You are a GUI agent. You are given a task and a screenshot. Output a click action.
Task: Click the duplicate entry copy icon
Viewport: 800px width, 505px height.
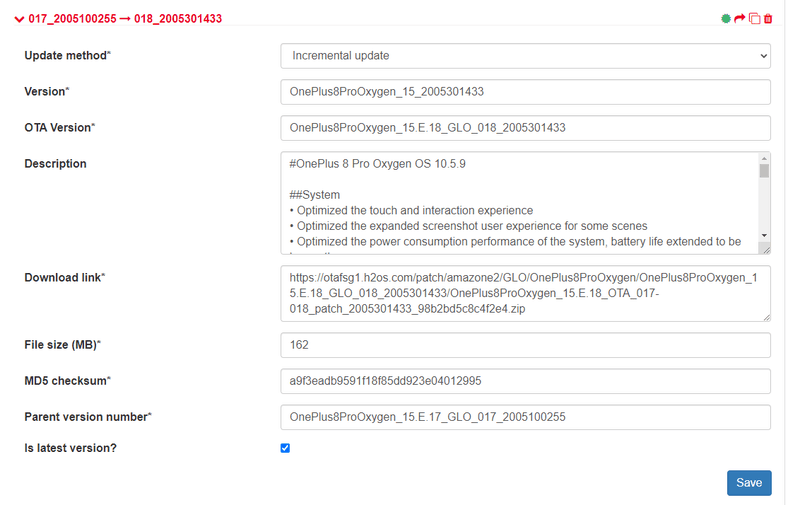click(755, 19)
